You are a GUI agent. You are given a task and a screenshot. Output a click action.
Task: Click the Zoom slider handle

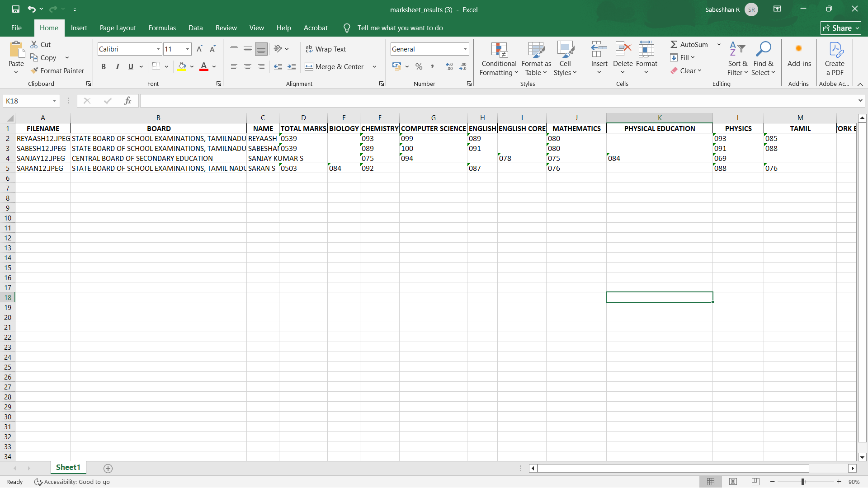803,482
